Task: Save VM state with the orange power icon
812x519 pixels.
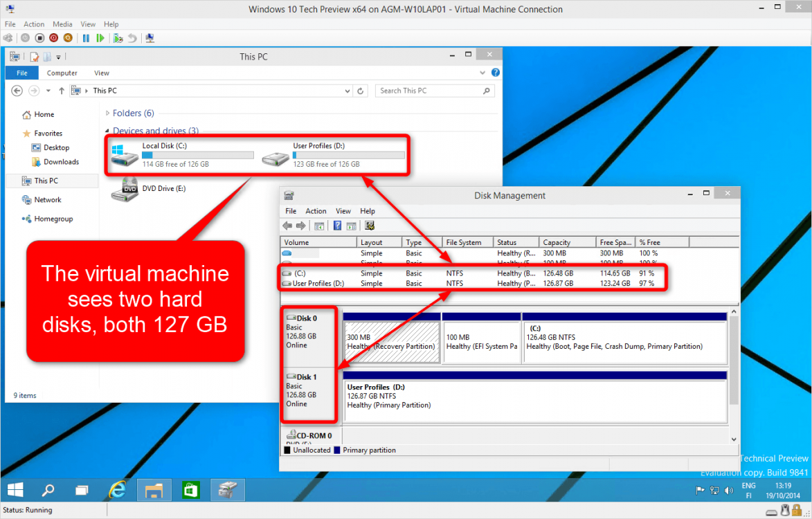Action: pyautogui.click(x=68, y=38)
